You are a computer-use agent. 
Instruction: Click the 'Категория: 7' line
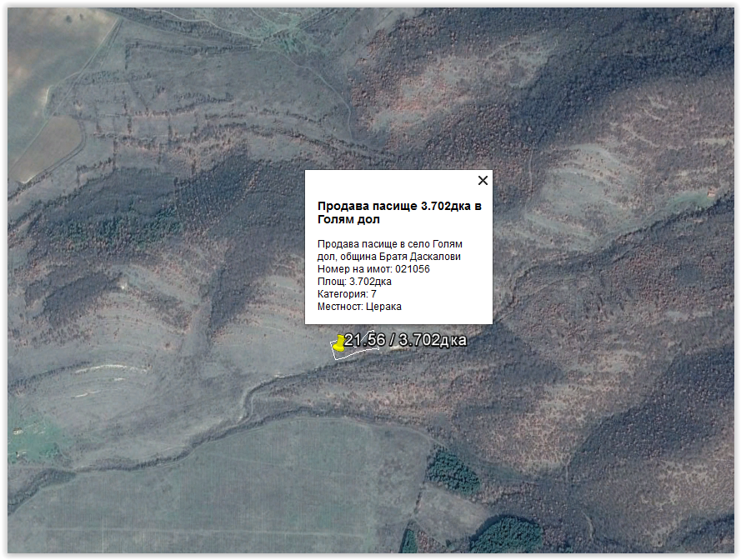point(347,294)
